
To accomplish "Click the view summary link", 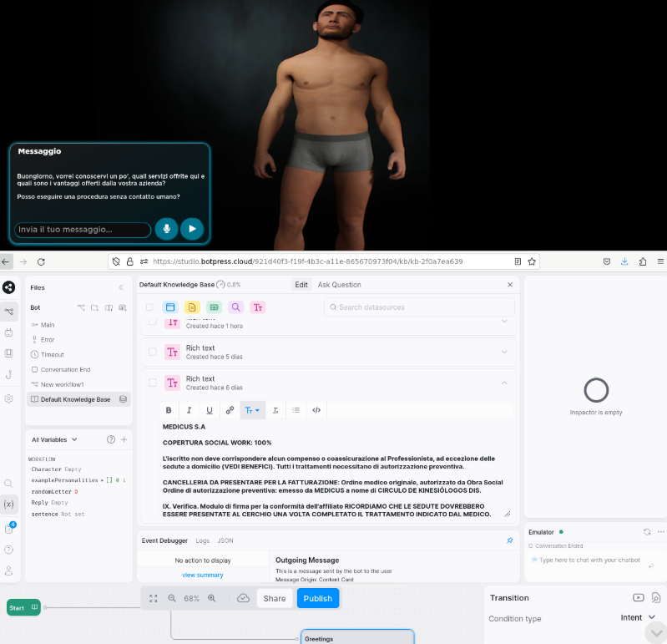I will pos(203,575).
